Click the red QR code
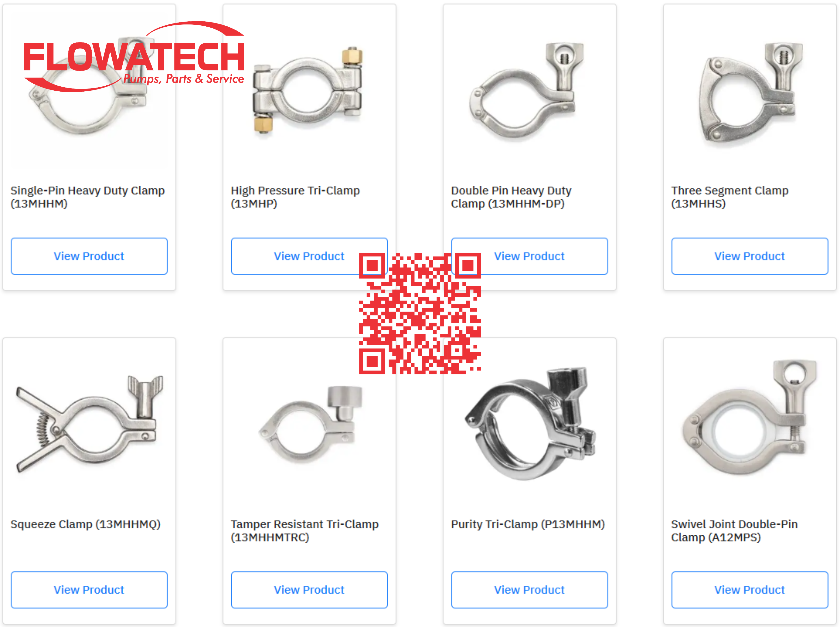840x627 pixels. (420, 313)
